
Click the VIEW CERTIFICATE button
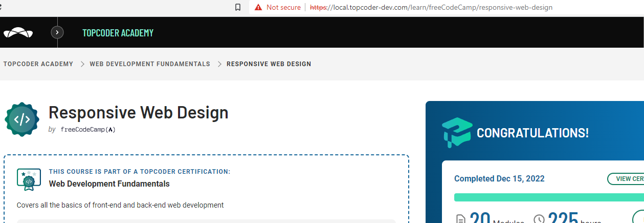pyautogui.click(x=626, y=179)
